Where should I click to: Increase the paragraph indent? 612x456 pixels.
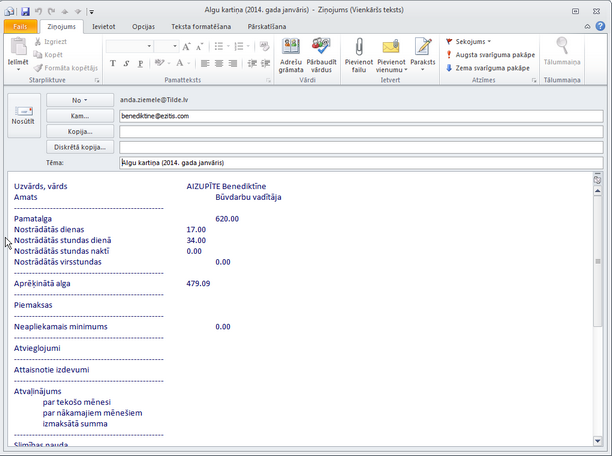point(266,63)
